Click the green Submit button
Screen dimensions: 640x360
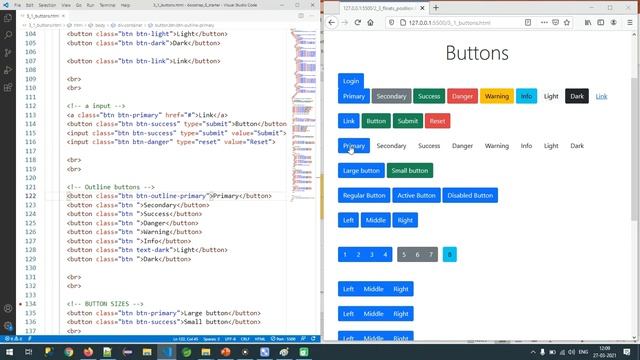[x=408, y=121]
